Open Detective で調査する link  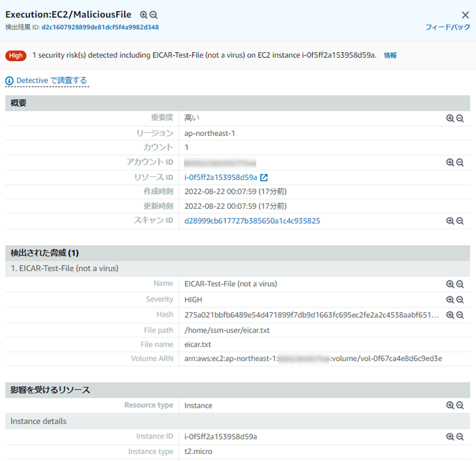[52, 80]
